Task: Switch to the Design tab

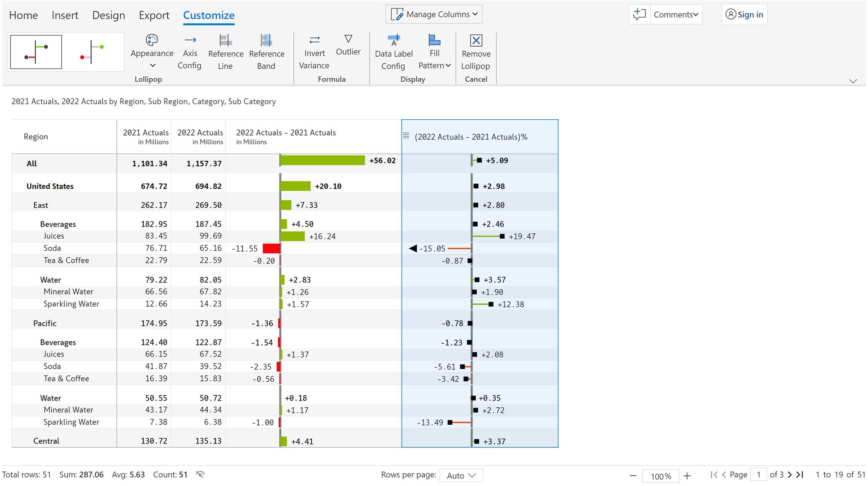Action: point(108,15)
